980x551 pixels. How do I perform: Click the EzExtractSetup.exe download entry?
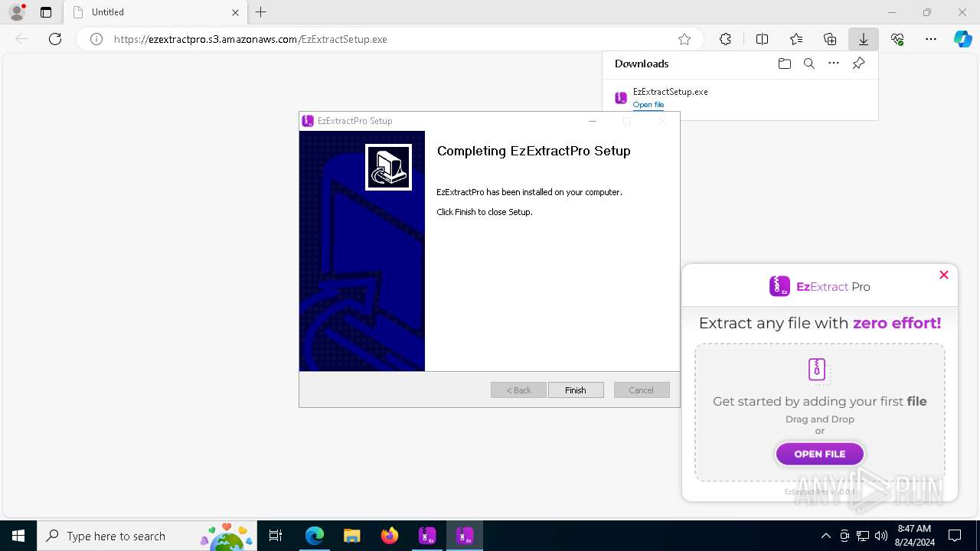pyautogui.click(x=740, y=98)
